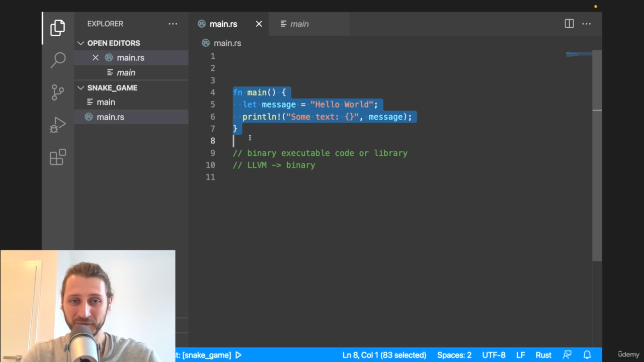Open the Run and Debug view
Viewport: 644px width, 362px height.
(58, 125)
